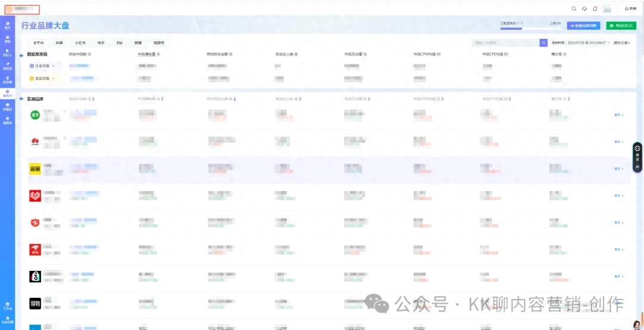Expand the first brand row with 展开
The height and width of the screenshot is (330, 644).
point(619,115)
